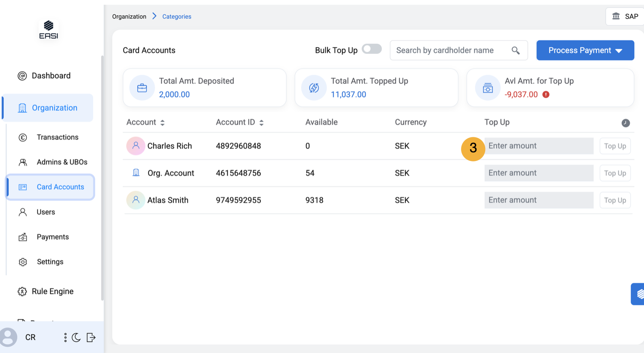
Task: Open the floating EASI widget icon
Action: pos(638,294)
